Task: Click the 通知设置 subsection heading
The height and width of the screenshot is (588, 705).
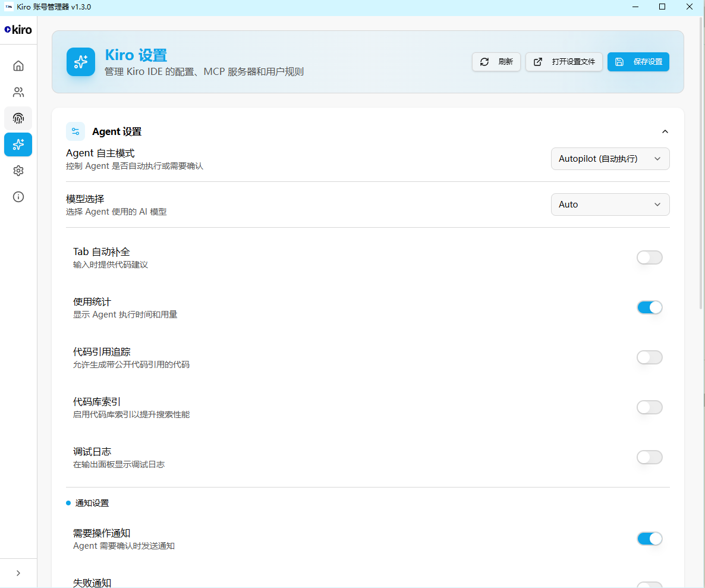Action: click(92, 503)
